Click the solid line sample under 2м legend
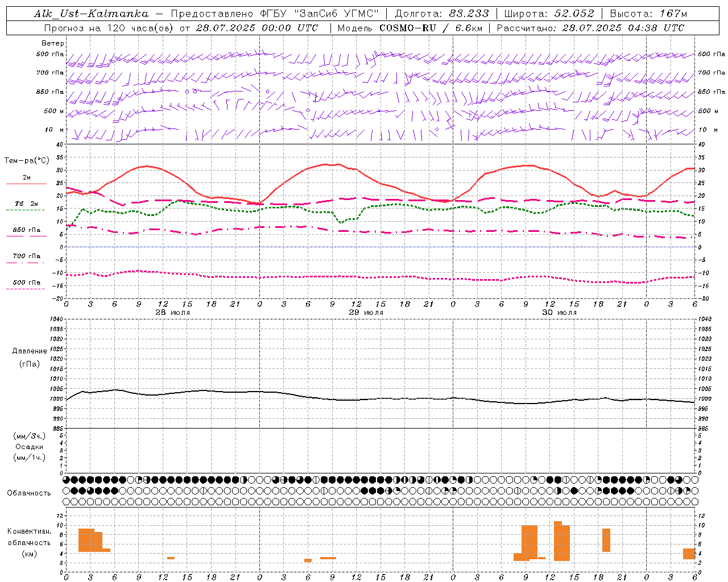Viewport: 728px width, 582px height. tap(26, 184)
